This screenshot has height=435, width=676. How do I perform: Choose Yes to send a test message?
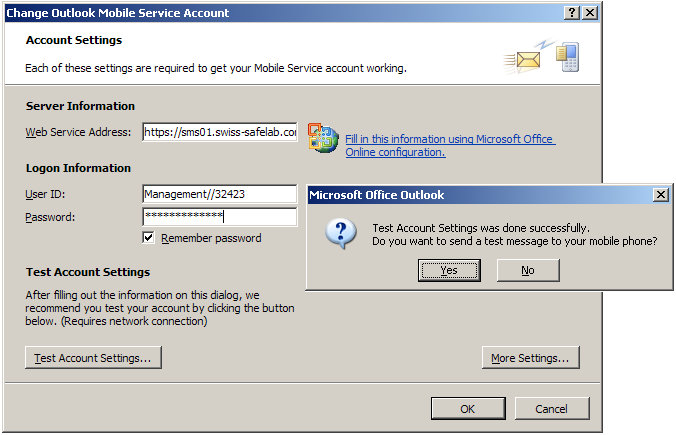point(449,270)
